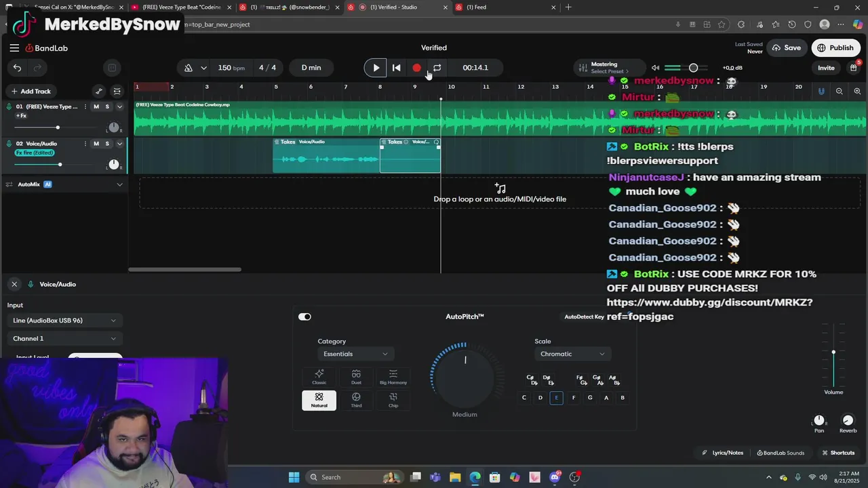Zoom in the timeline
Screen dimensions: 868x488
(857, 91)
